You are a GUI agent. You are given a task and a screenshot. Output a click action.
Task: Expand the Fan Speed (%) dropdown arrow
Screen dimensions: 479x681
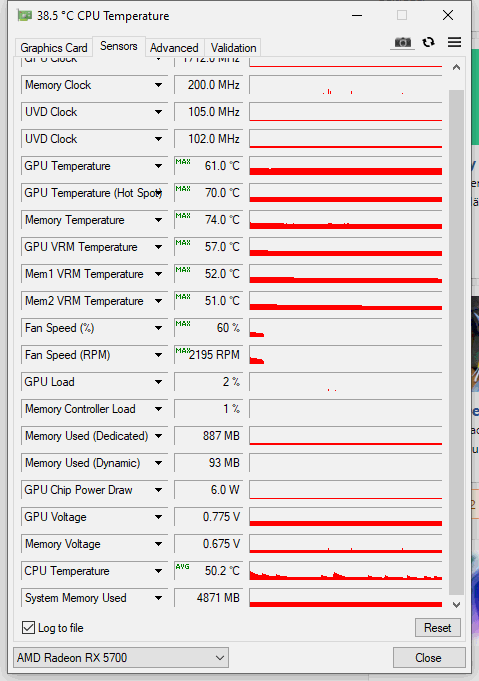159,328
